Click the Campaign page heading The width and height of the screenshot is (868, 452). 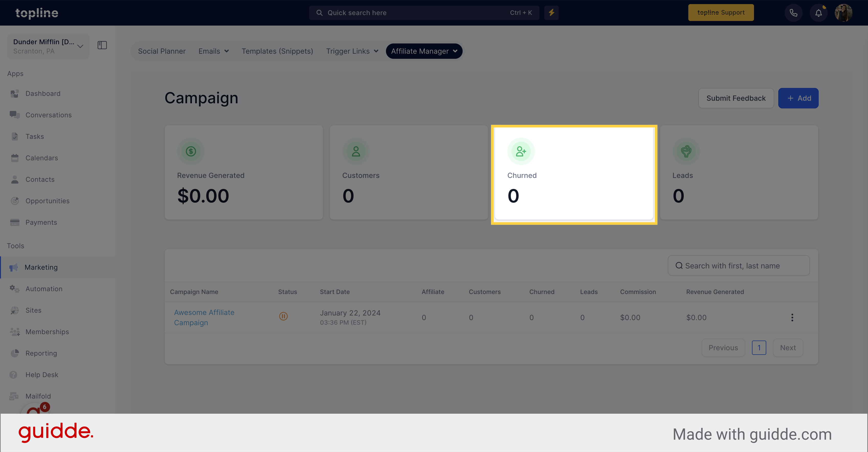[201, 98]
